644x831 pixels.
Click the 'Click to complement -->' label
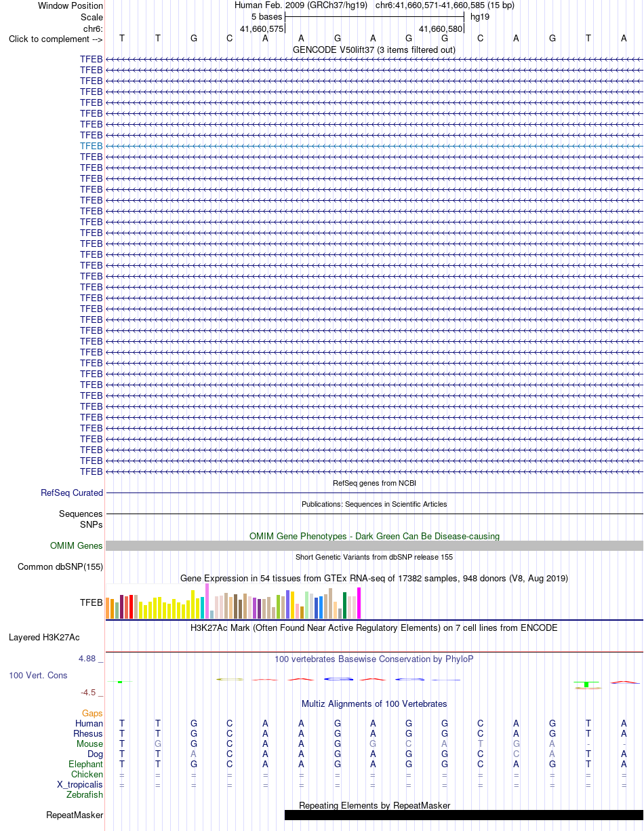tap(56, 39)
